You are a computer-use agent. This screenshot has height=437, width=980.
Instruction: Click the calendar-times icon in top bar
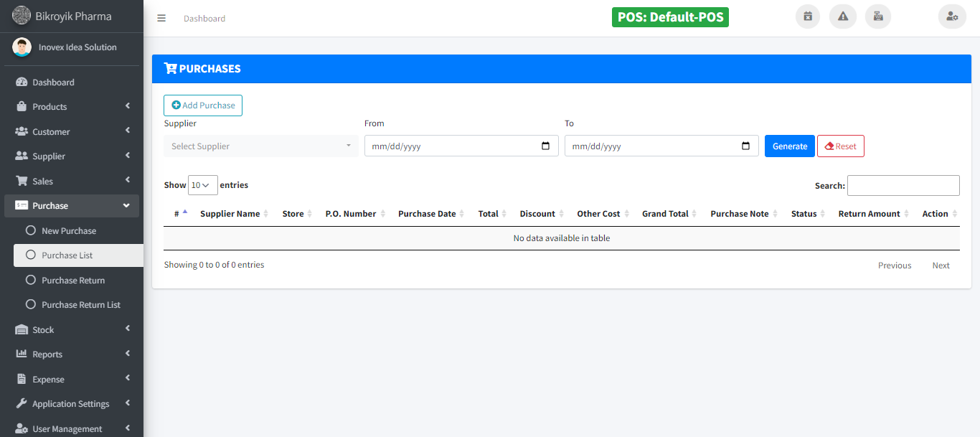click(x=808, y=17)
